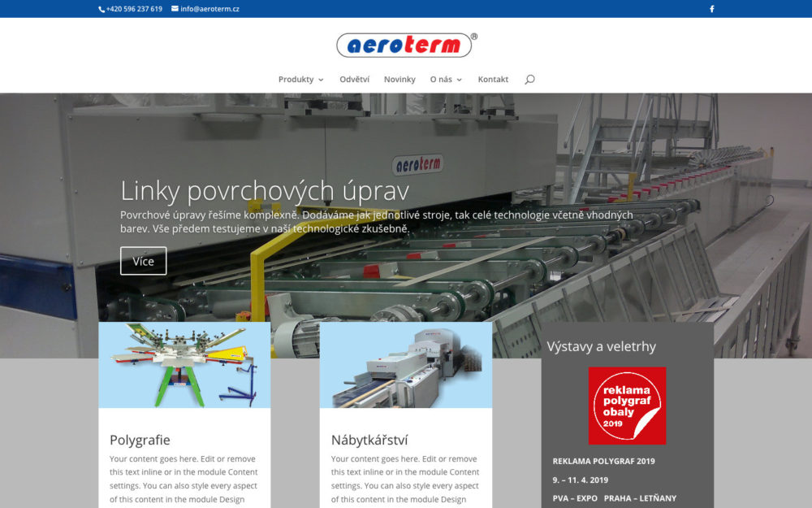Select the Polygrafie screen-printing machine image
Image resolution: width=812 pixels, height=508 pixels.
(x=184, y=365)
